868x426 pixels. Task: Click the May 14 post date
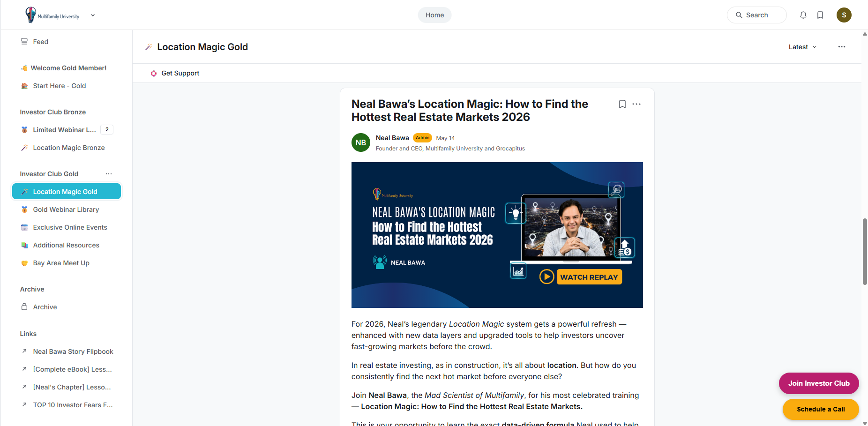click(x=445, y=138)
